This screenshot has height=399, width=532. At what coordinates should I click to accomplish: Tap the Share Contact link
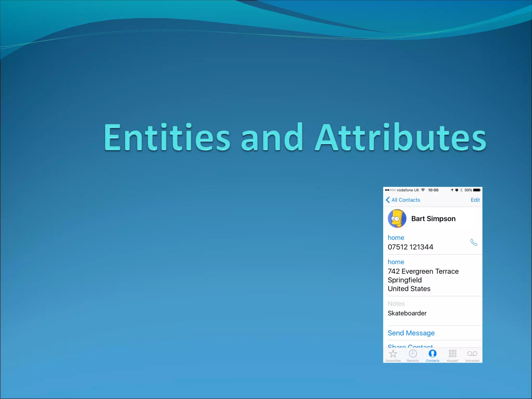410,346
